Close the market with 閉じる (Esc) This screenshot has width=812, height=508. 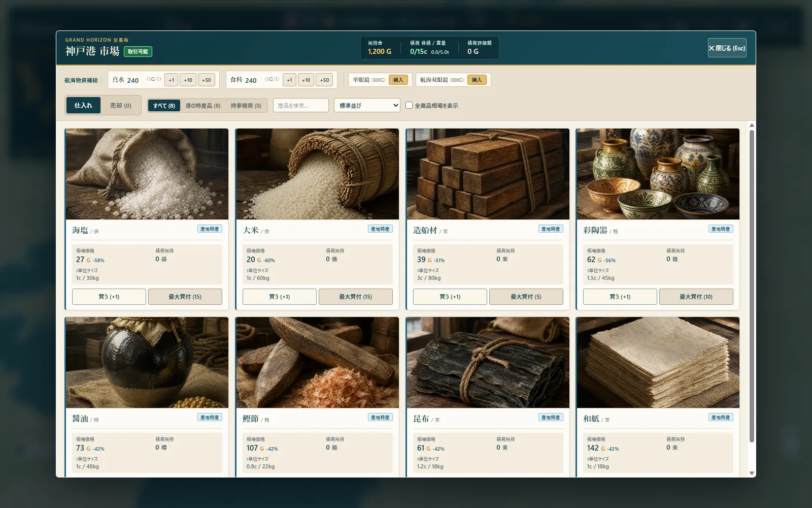pyautogui.click(x=727, y=48)
